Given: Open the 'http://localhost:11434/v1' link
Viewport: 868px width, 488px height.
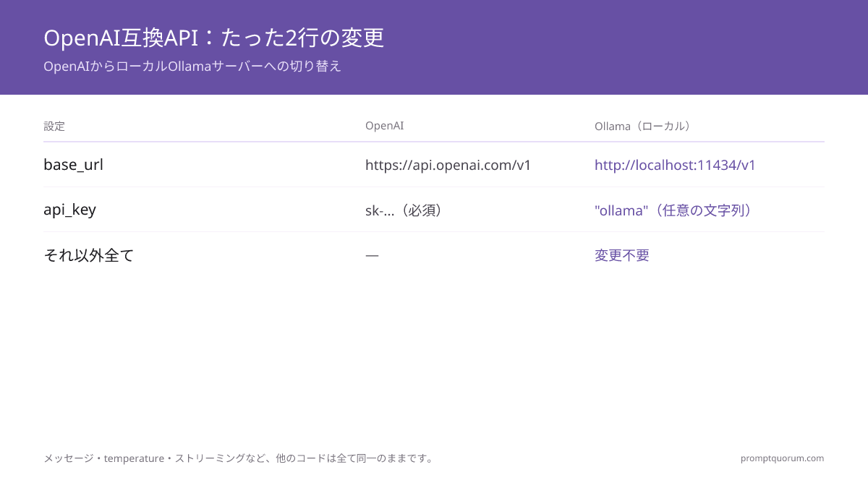Looking at the screenshot, I should pos(675,165).
